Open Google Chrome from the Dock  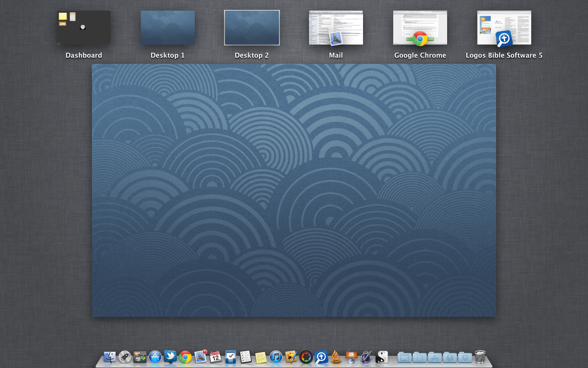tap(185, 357)
